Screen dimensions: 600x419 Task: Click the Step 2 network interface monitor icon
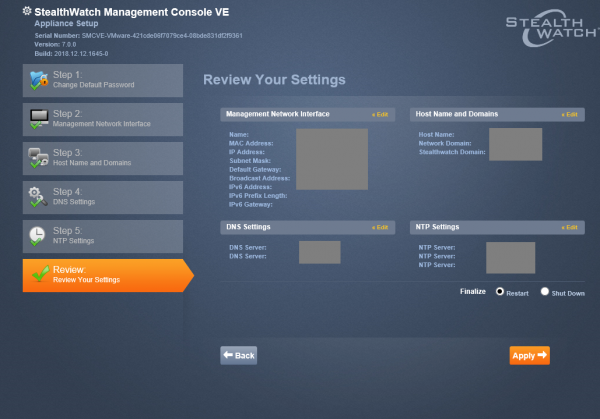[38, 118]
